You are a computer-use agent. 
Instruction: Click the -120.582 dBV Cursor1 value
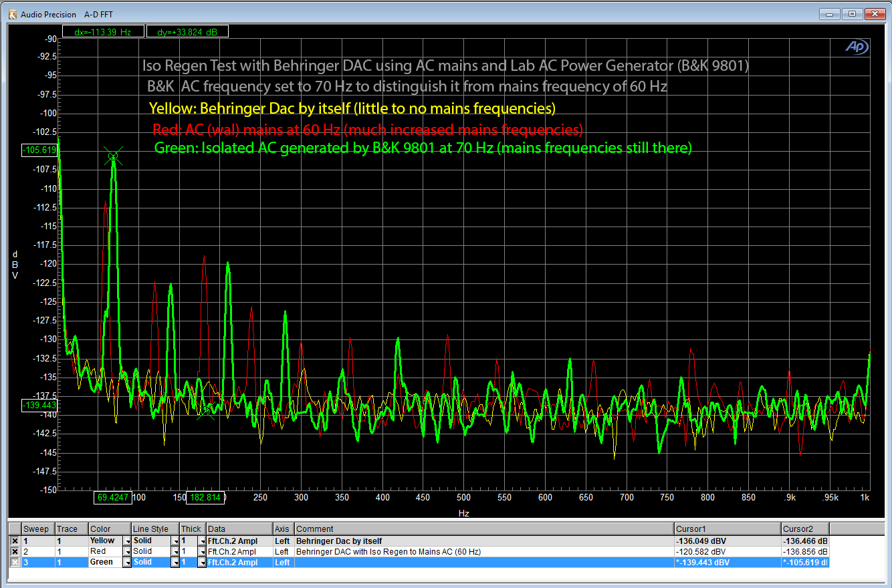point(728,551)
